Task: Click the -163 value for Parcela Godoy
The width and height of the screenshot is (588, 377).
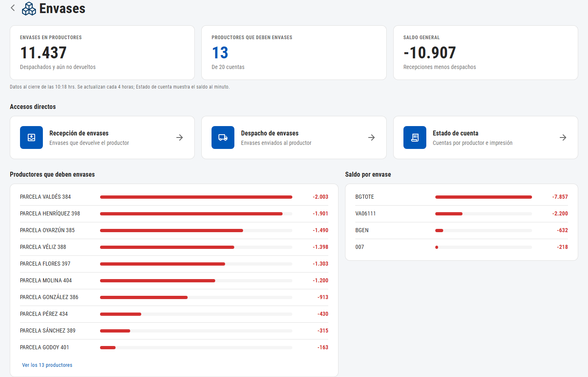Action: click(323, 348)
